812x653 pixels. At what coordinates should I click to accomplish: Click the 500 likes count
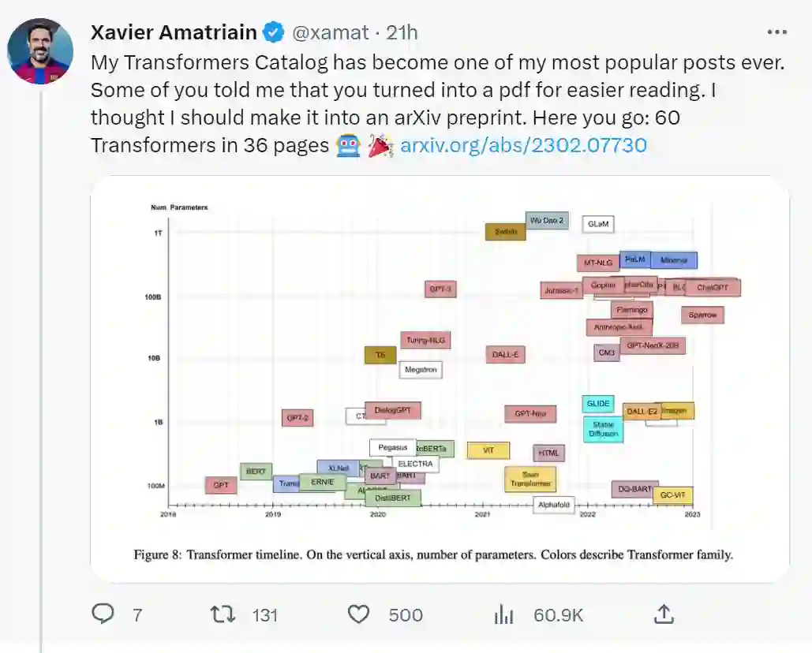click(x=406, y=615)
